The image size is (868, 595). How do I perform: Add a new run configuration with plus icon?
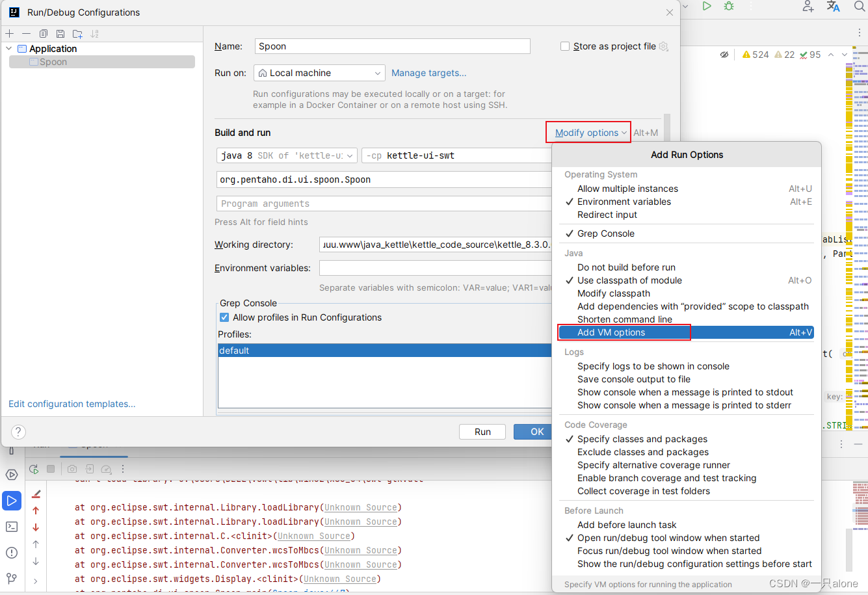tap(10, 33)
